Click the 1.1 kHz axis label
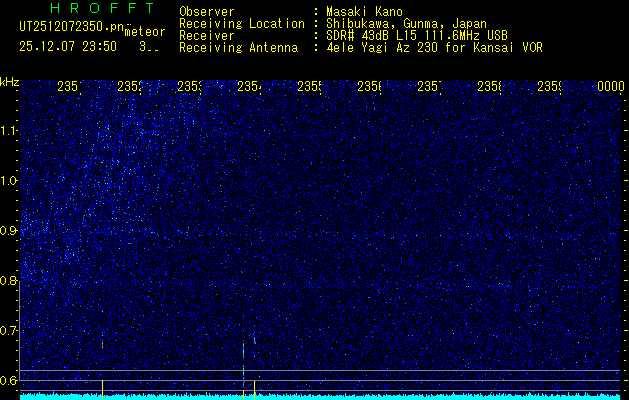 coord(8,131)
